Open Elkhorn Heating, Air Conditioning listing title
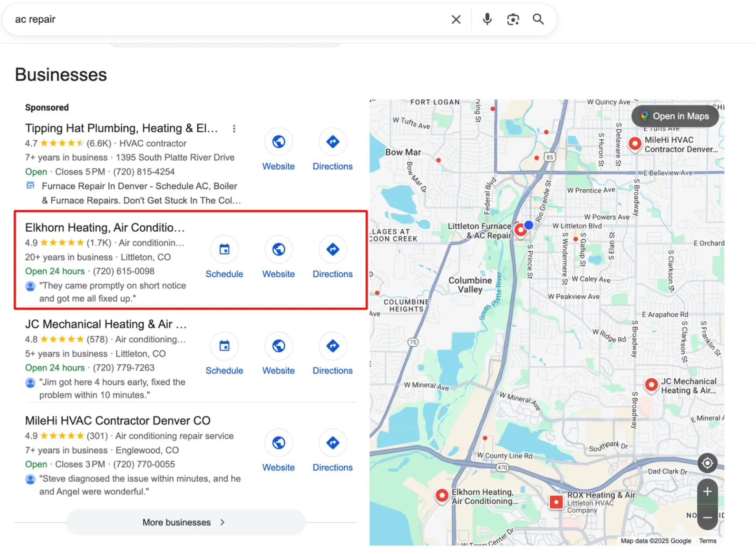This screenshot has width=756, height=554. [105, 228]
